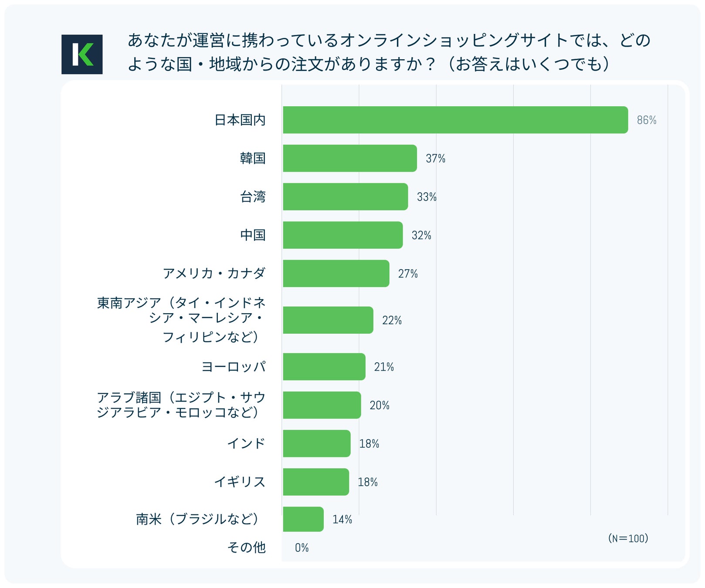Click the survey question title text
The height and width of the screenshot is (588, 705).
tap(389, 52)
